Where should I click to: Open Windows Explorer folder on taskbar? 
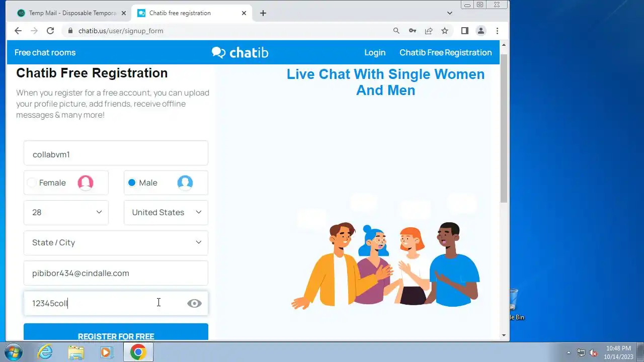click(76, 352)
